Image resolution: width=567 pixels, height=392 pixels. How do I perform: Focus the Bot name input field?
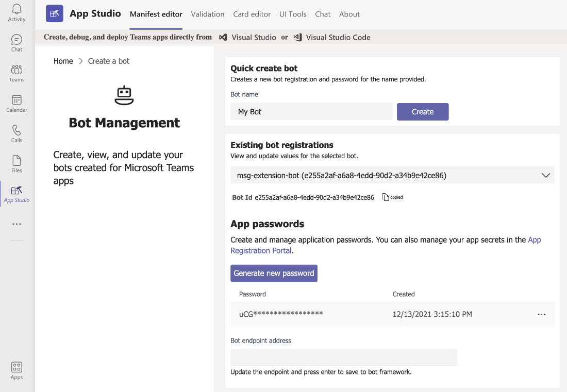point(311,112)
